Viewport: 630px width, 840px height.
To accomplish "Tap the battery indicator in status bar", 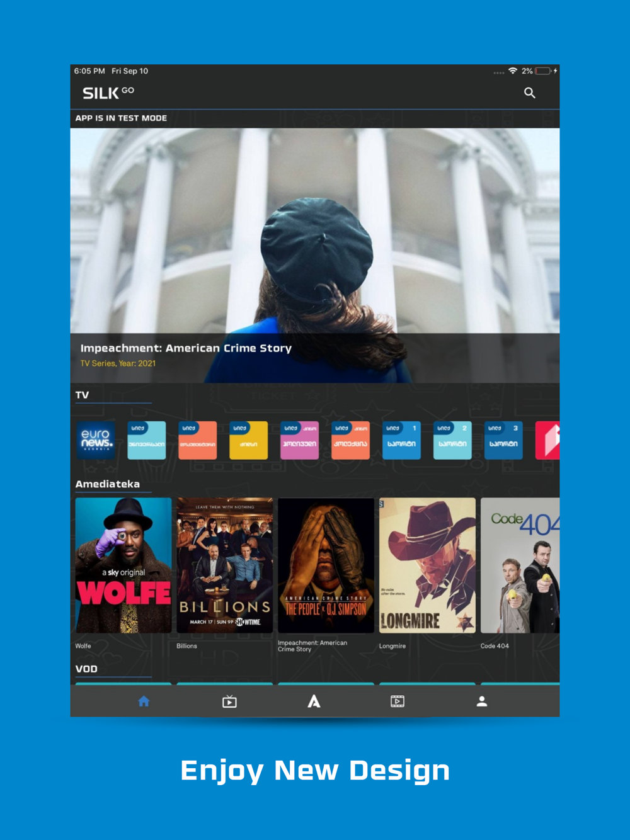I will click(543, 71).
